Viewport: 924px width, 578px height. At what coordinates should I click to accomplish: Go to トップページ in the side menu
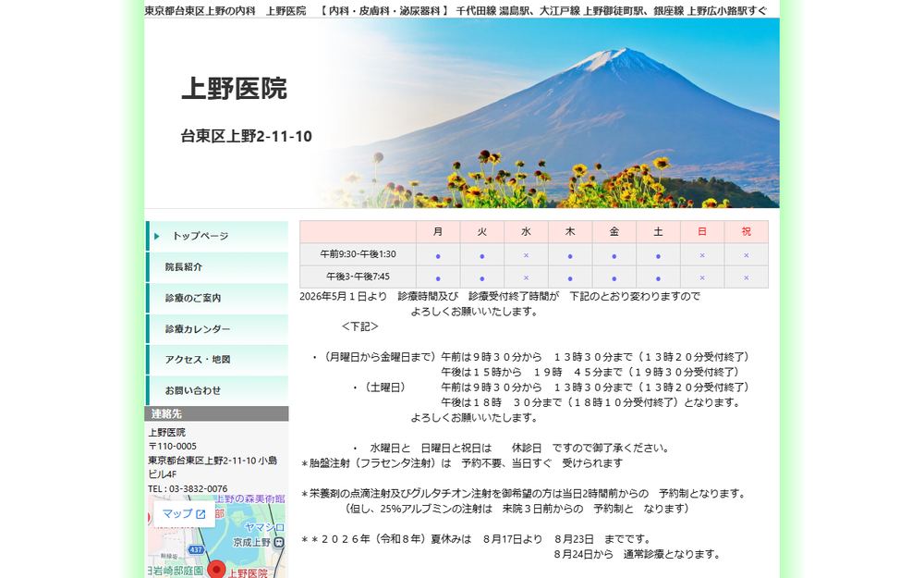pyautogui.click(x=217, y=236)
